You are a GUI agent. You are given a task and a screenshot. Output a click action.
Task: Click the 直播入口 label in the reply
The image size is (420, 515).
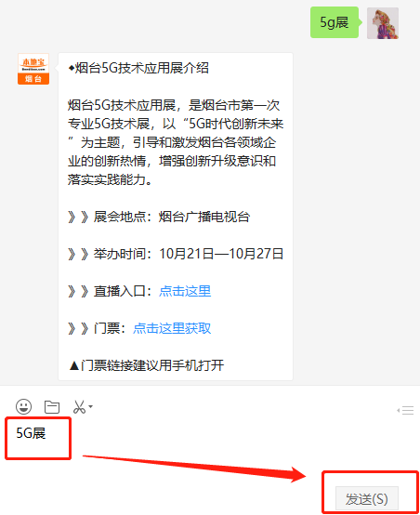[x=120, y=291]
